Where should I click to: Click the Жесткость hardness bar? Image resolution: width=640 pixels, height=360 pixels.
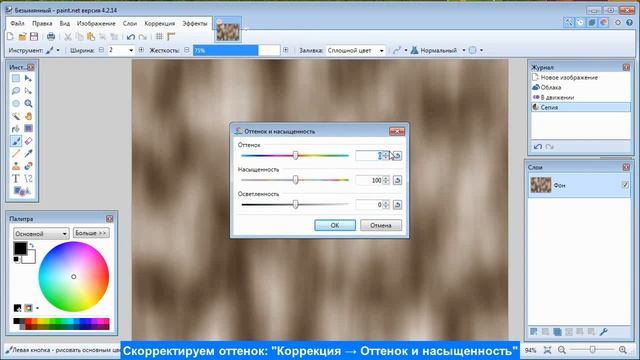pos(236,50)
